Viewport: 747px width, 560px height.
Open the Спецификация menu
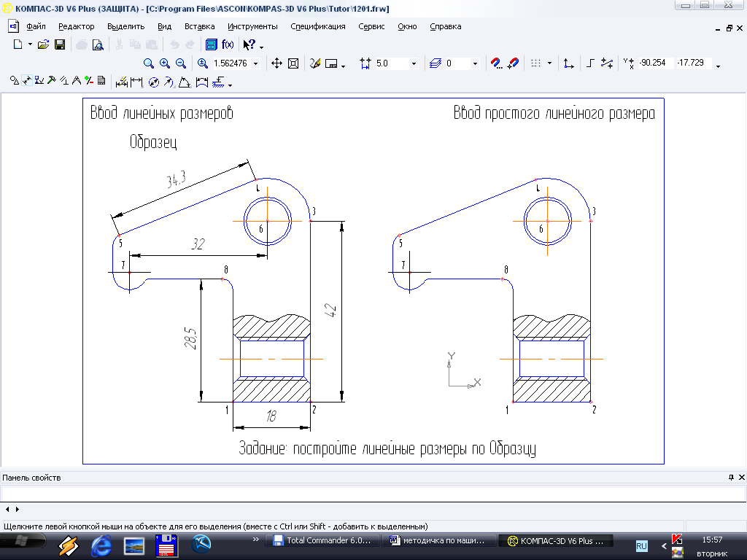(x=318, y=27)
